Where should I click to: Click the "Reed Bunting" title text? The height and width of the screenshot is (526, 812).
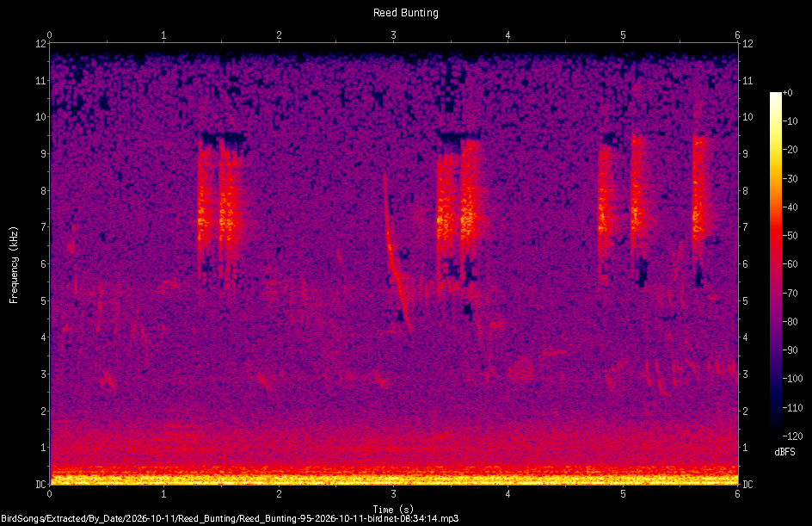click(405, 13)
